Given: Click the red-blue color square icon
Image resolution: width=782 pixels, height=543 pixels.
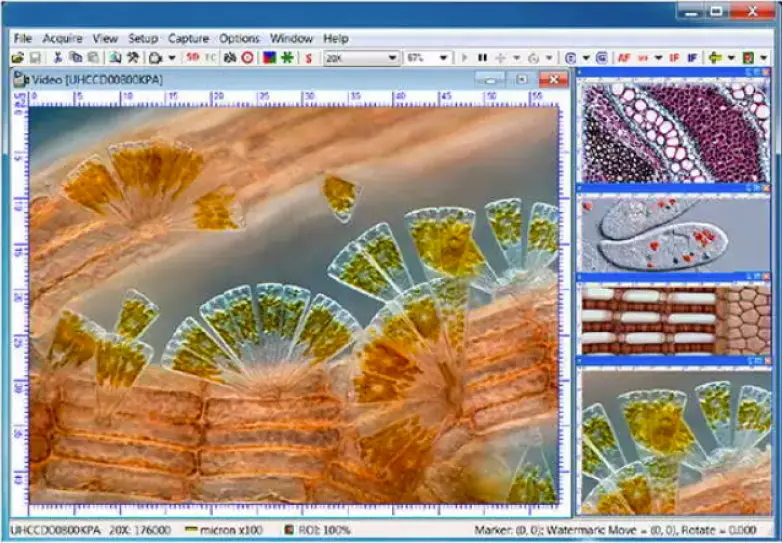Looking at the screenshot, I should 270,58.
